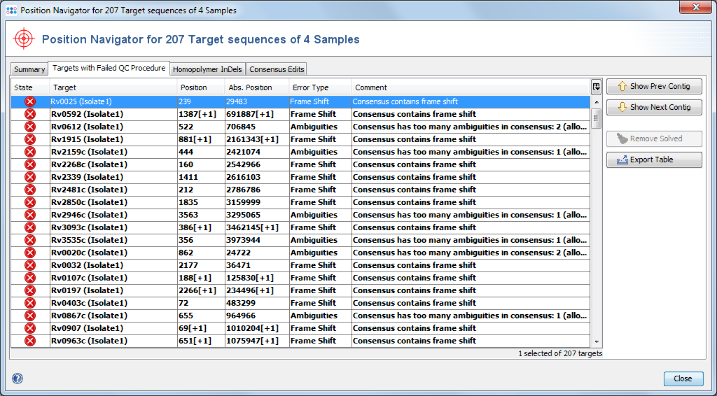This screenshot has width=717, height=396.
Task: Click the red error icon beside Rv0107c
Action: point(30,278)
